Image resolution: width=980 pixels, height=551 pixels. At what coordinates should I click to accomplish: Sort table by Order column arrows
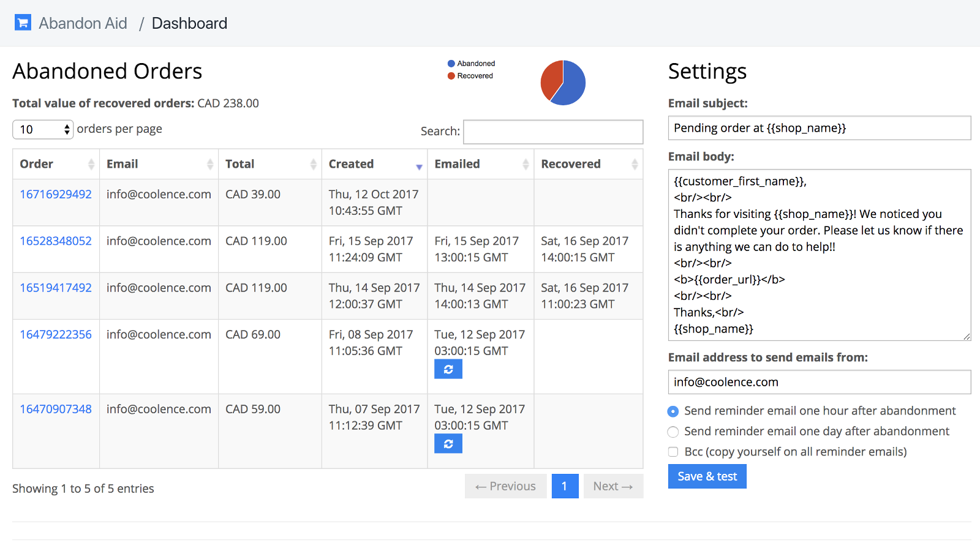pos(91,164)
